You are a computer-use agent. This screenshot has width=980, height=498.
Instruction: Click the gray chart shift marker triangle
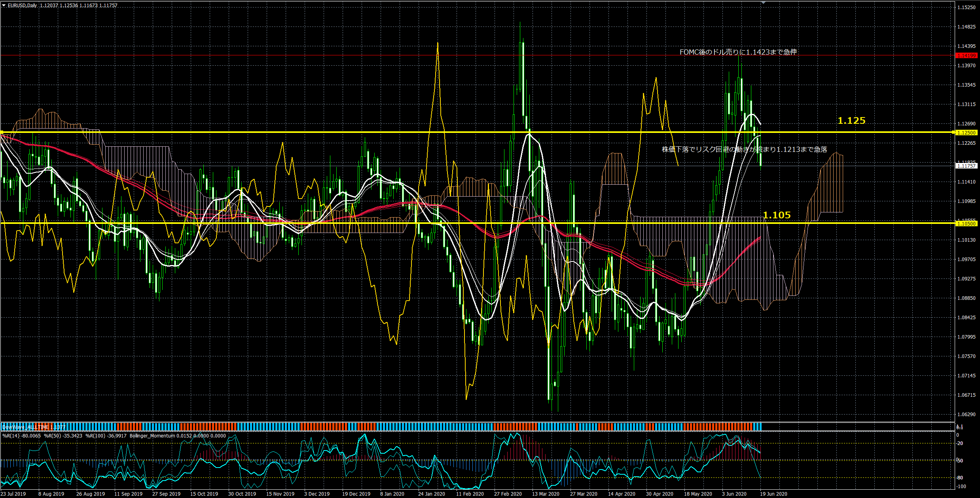coord(763,3)
